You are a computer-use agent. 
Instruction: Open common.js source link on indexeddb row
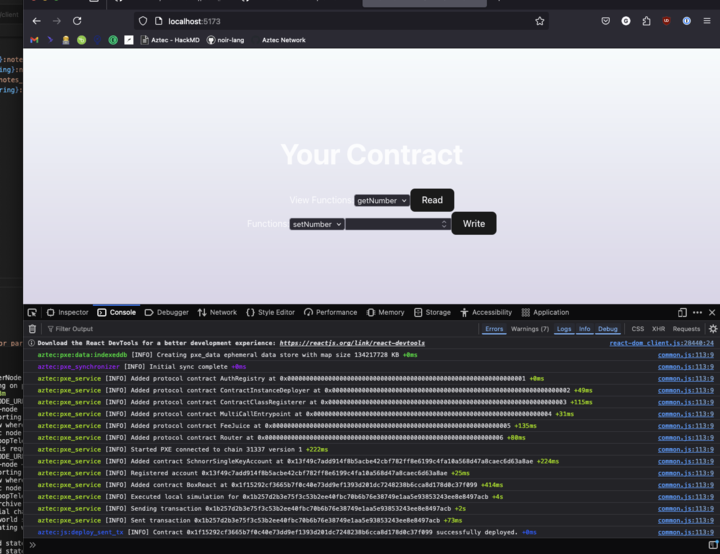(x=686, y=355)
